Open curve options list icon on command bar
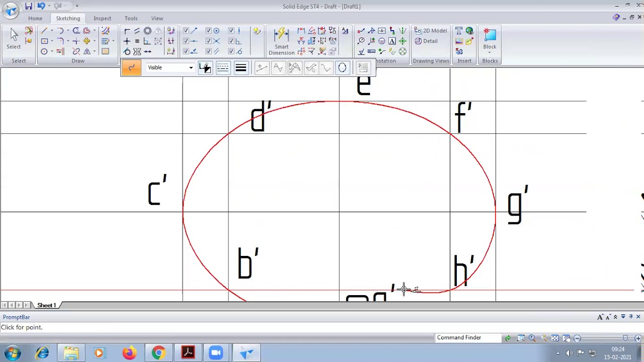Image resolution: width=644 pixels, height=362 pixels. (x=363, y=67)
